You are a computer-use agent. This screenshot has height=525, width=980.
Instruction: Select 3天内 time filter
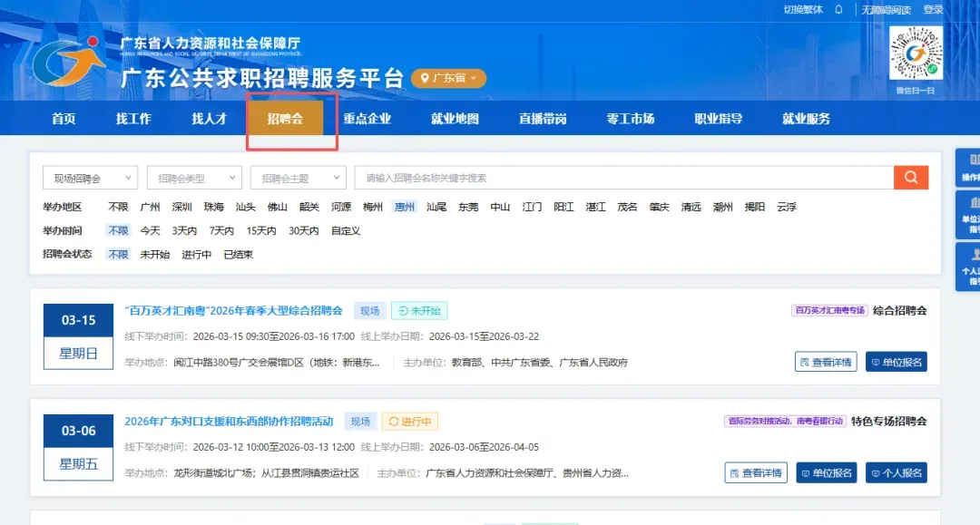pyautogui.click(x=184, y=230)
